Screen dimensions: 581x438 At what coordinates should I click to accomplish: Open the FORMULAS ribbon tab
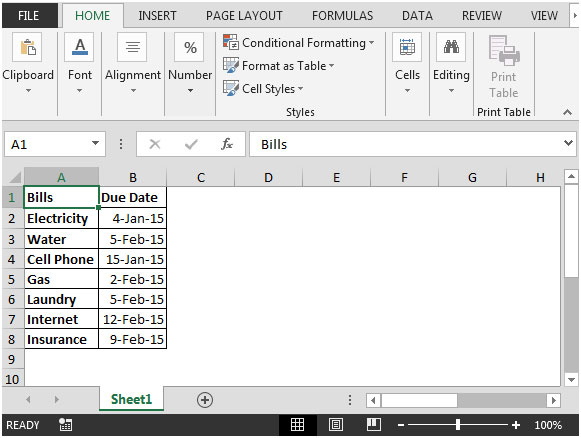(342, 16)
